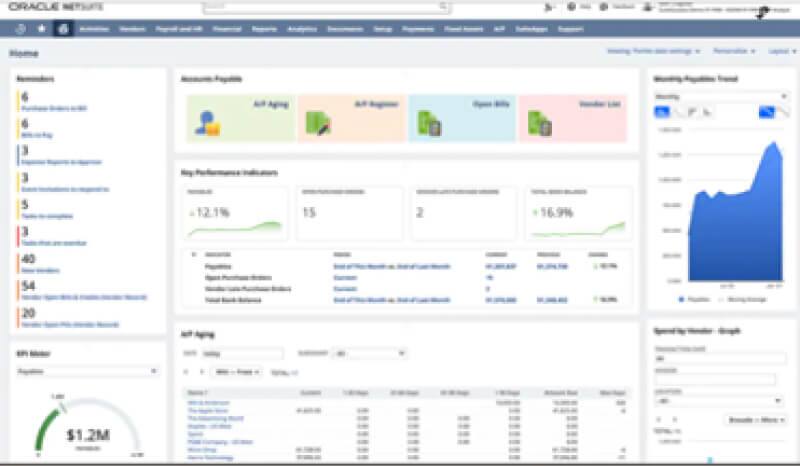Click the Vendor field in Spend by Vendor

coord(714,379)
